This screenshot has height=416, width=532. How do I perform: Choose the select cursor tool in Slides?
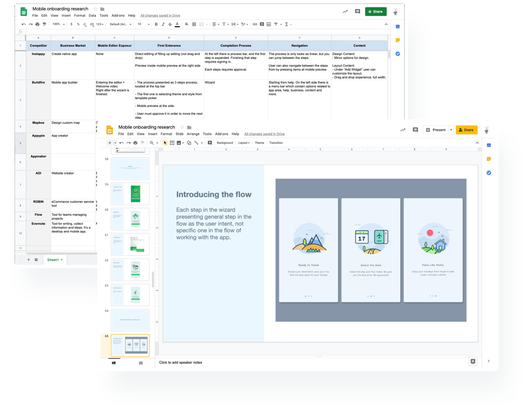165,143
